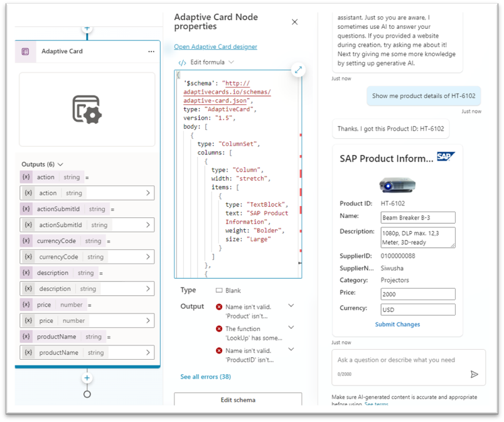See all errors (38)
Image resolution: width=504 pixels, height=422 pixels.
[x=205, y=377]
